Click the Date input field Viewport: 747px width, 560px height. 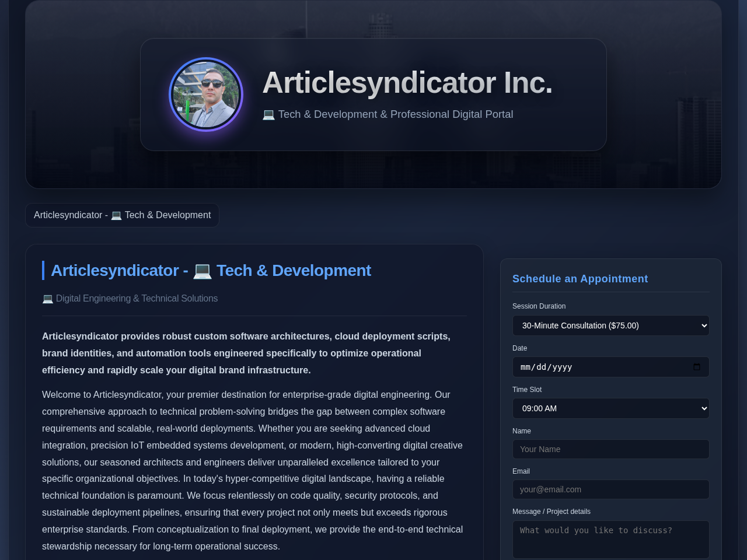click(x=611, y=367)
